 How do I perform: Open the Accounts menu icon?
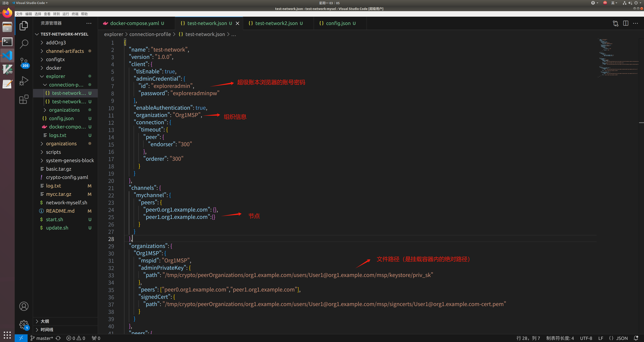coord(24,306)
